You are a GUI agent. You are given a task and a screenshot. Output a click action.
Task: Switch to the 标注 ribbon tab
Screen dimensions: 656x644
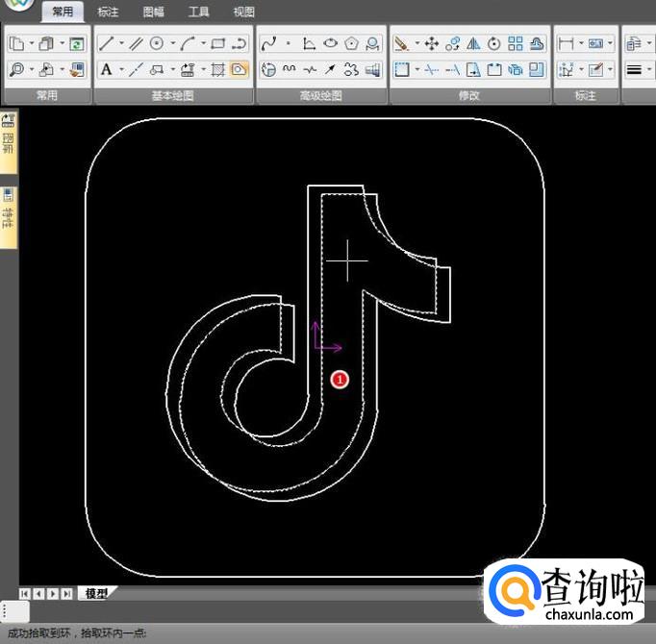coord(108,12)
